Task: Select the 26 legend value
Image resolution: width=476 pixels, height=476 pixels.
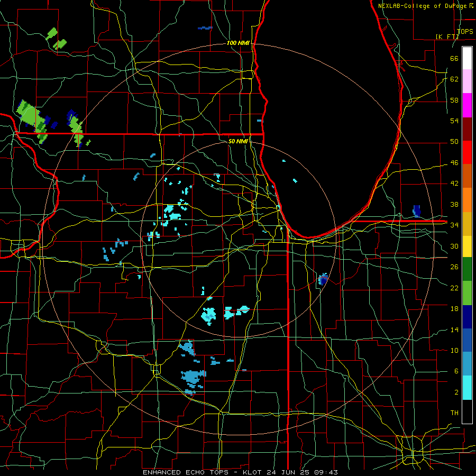Action: pyautogui.click(x=454, y=267)
